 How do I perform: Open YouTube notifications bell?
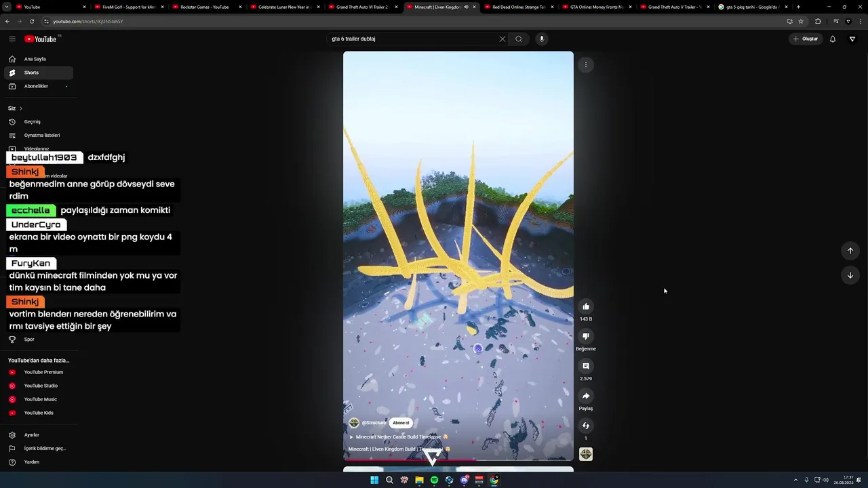(833, 39)
